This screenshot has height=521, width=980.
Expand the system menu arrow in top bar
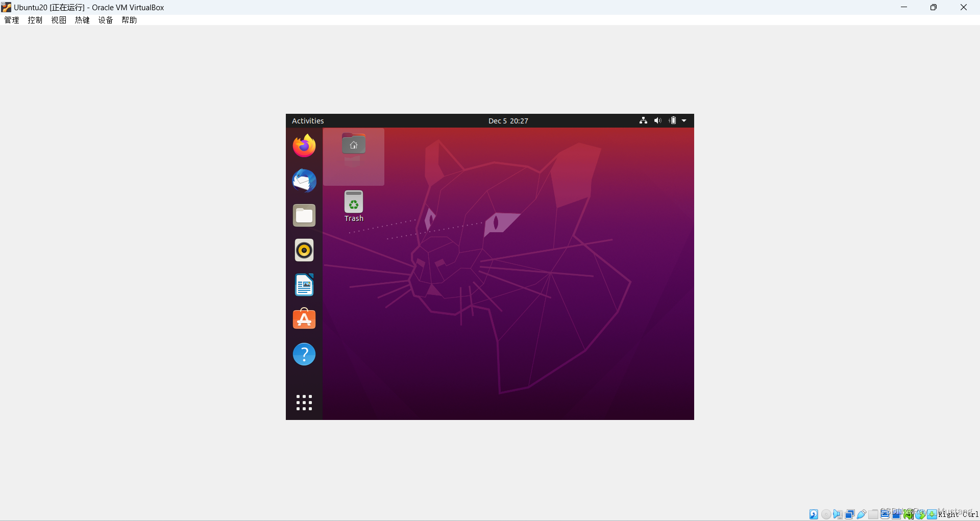[x=684, y=121]
